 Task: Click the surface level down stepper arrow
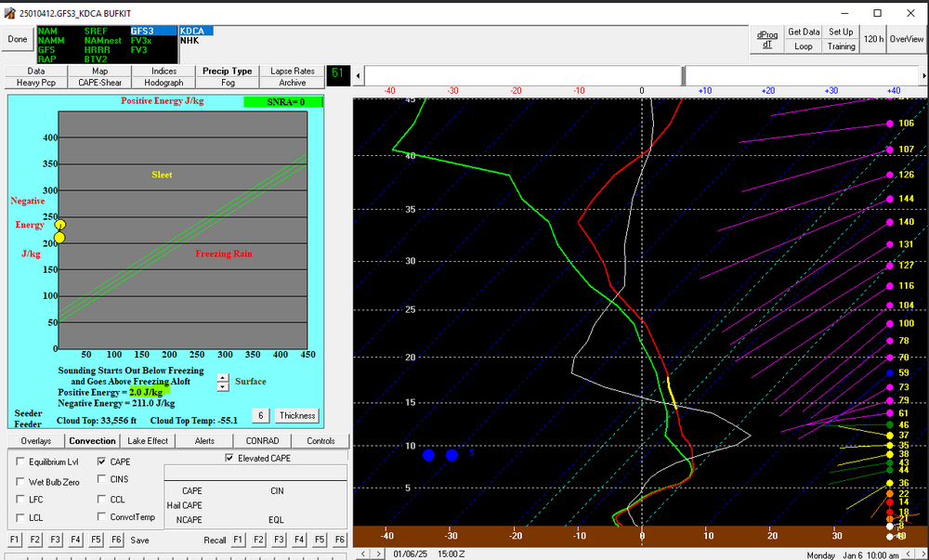click(x=223, y=386)
